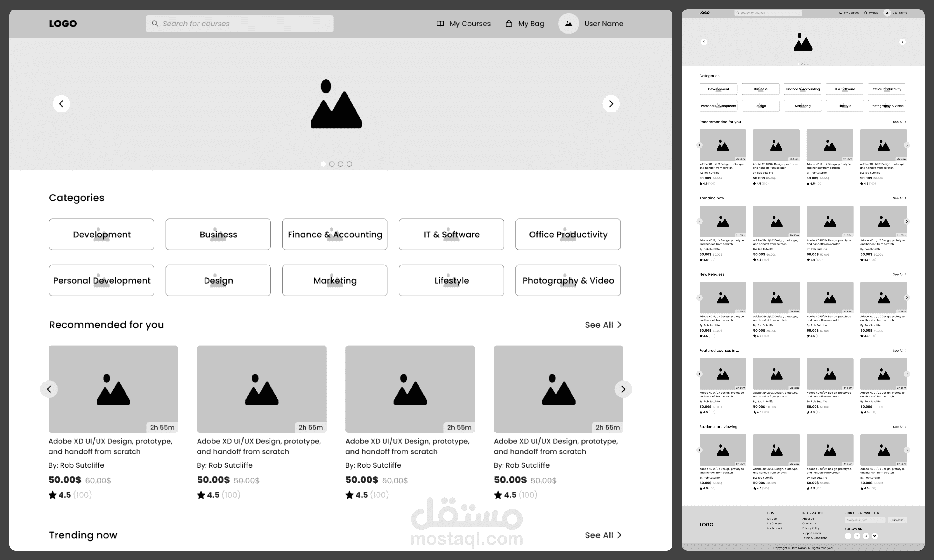Open the Instagram follow icon
This screenshot has width=934, height=560.
tap(857, 536)
